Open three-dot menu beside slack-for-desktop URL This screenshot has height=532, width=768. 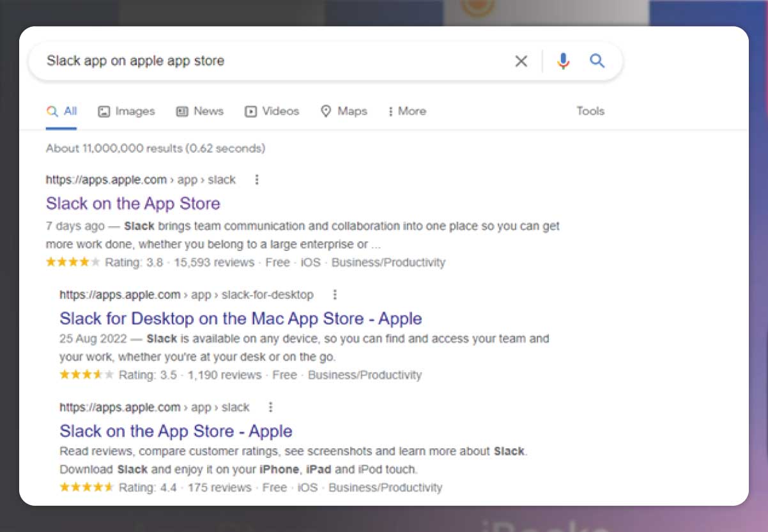point(335,295)
